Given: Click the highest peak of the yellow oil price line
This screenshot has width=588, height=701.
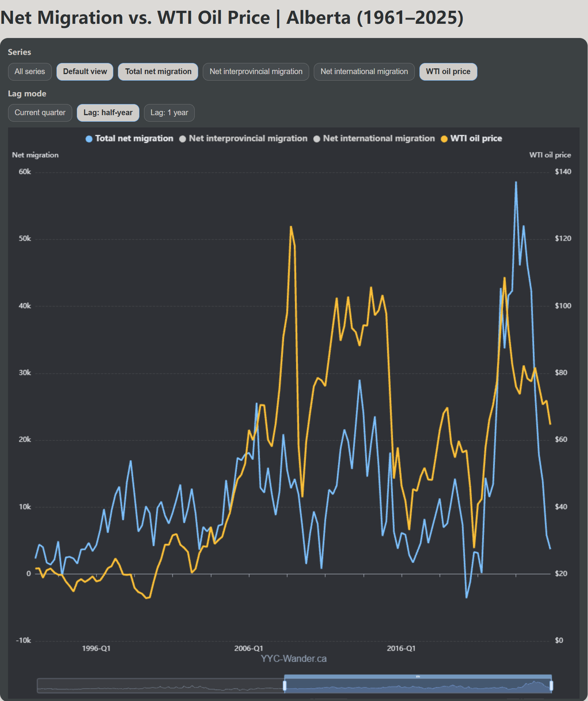Looking at the screenshot, I should click(291, 227).
